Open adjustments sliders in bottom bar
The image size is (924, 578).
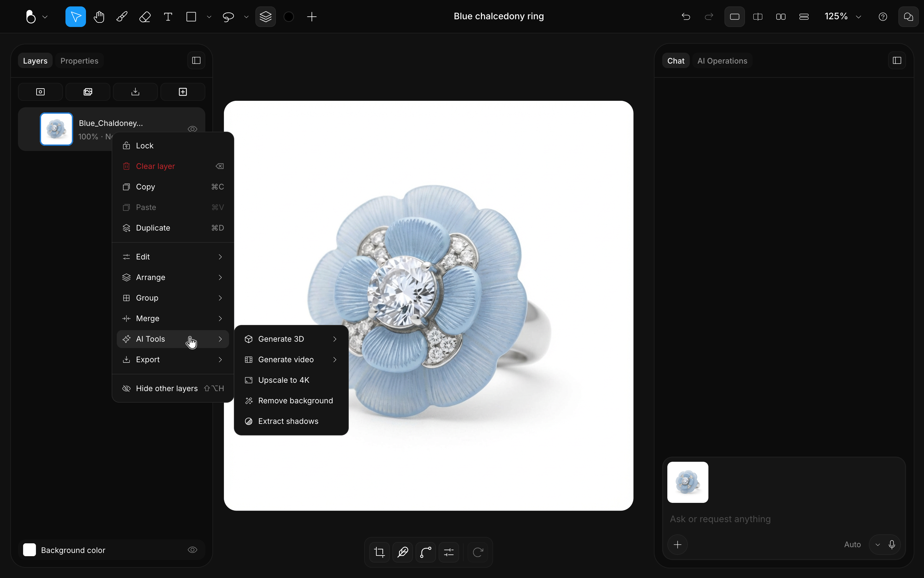coord(449,552)
